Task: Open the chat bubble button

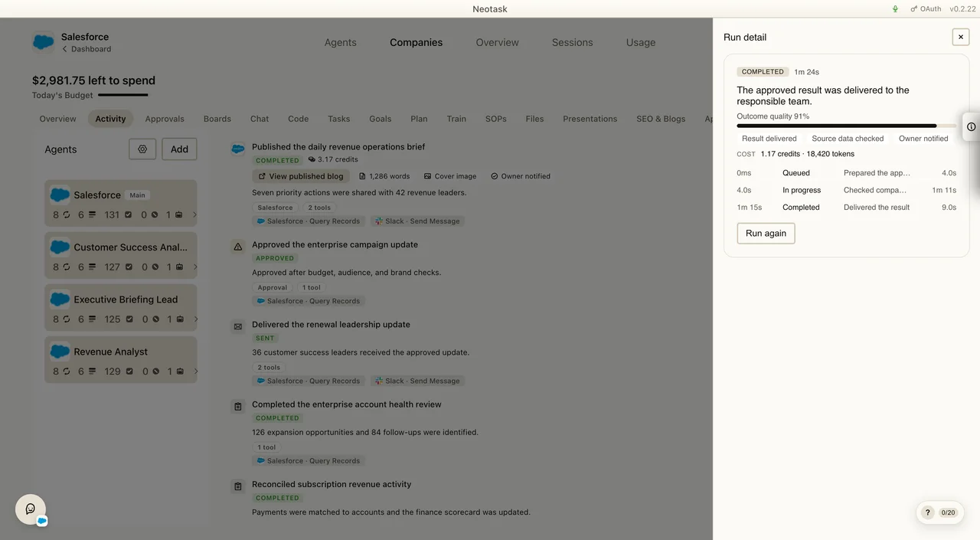Action: point(31,509)
